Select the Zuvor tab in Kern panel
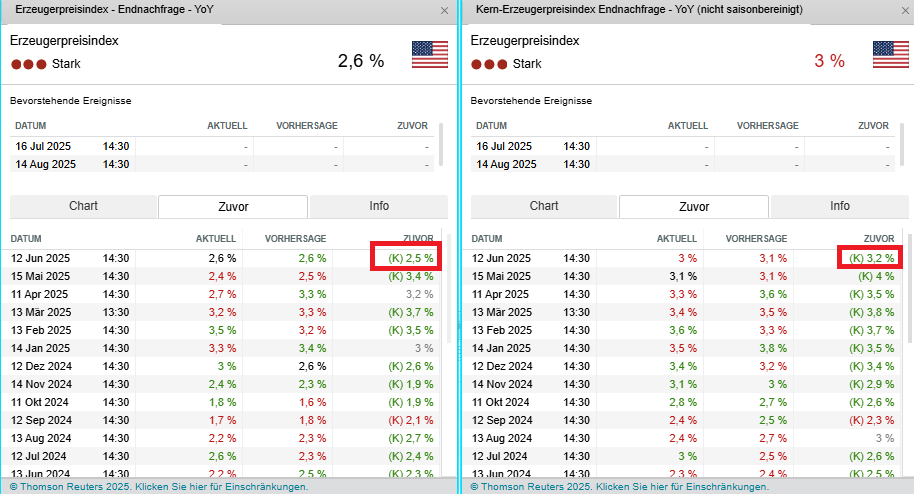Screen dimensions: 914x494 click(694, 206)
